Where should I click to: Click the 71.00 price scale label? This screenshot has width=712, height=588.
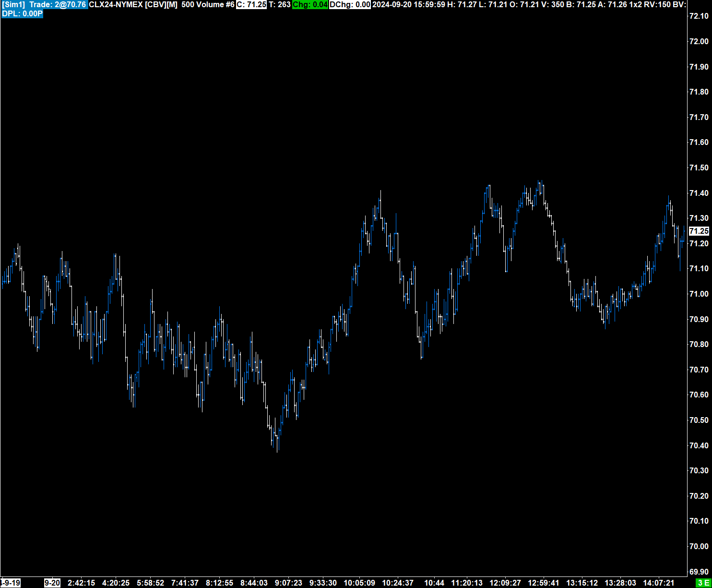tap(699, 294)
